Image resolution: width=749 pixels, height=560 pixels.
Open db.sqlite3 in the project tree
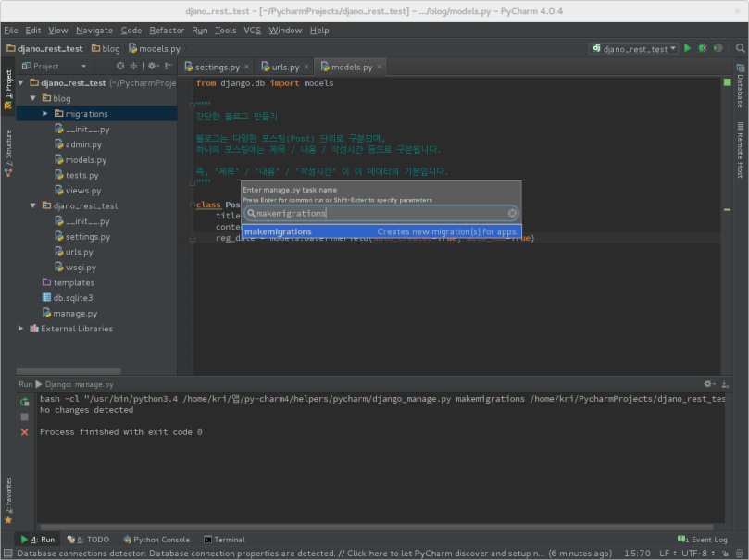pyautogui.click(x=68, y=297)
